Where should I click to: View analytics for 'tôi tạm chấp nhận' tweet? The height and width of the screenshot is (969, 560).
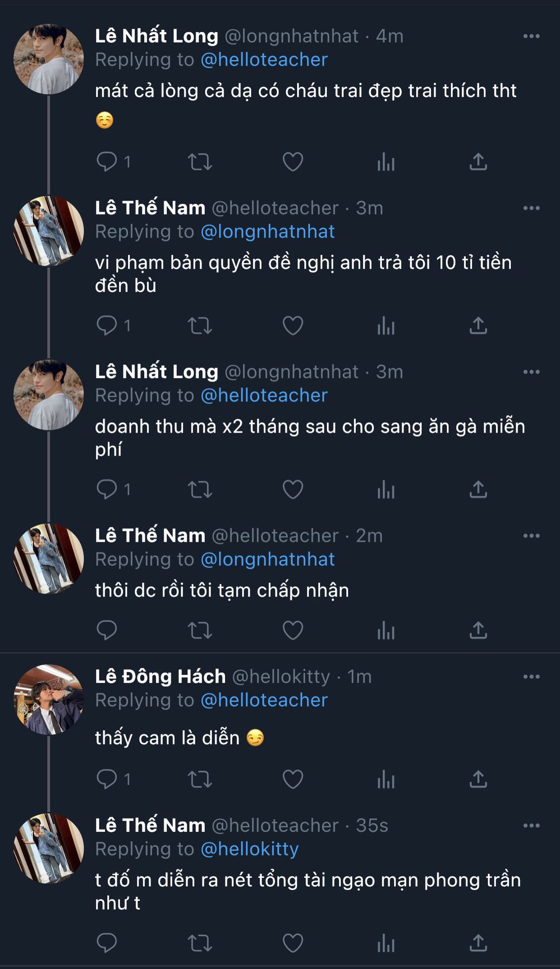coord(386,630)
